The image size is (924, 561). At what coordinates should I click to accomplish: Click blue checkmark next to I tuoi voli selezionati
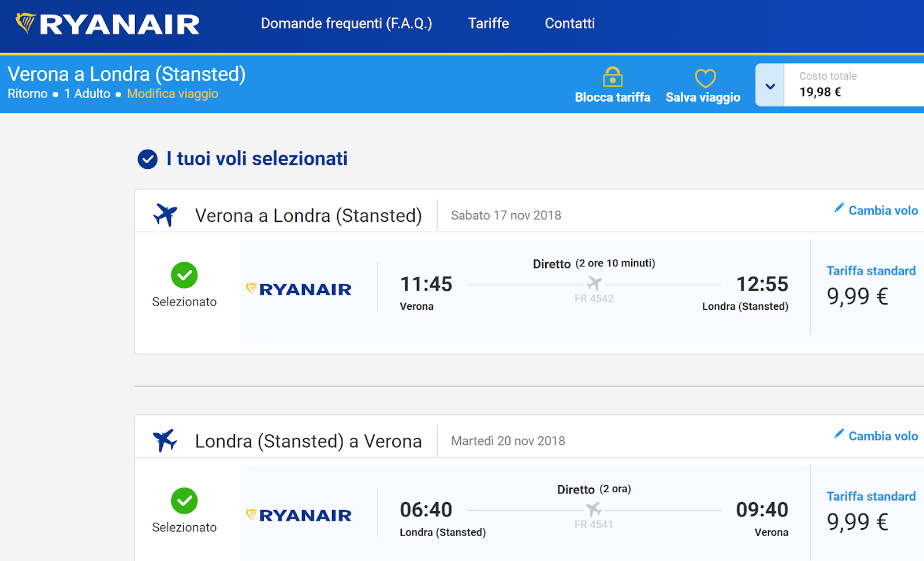pyautogui.click(x=147, y=159)
